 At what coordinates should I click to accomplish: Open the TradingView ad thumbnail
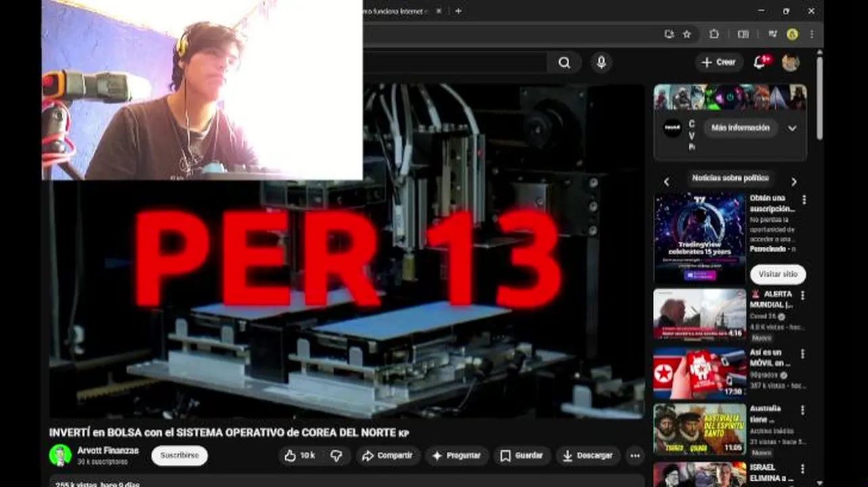click(700, 238)
